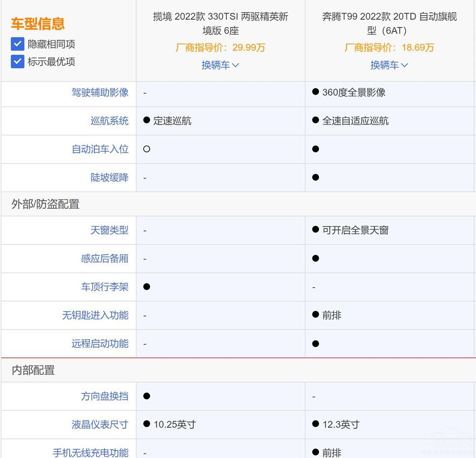The image size is (476, 458).
Task: Select the 无钥匙进入功能 parameter link
Action: pos(95,315)
